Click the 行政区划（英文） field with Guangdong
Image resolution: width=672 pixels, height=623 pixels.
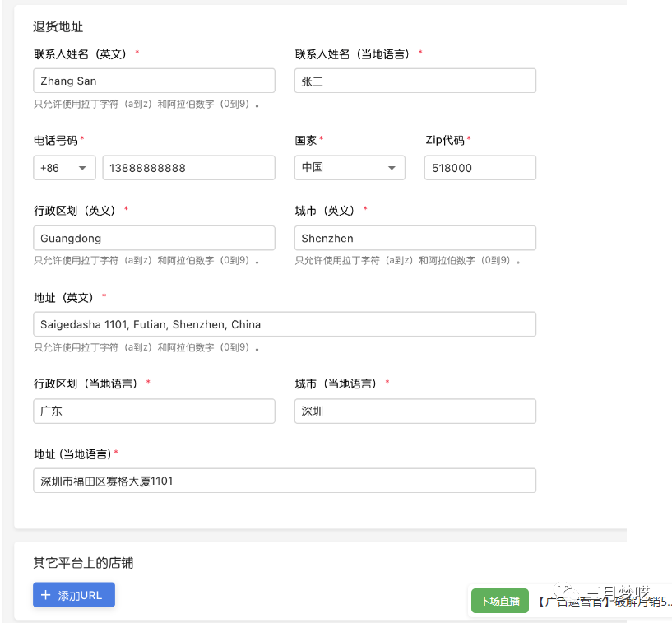point(154,239)
